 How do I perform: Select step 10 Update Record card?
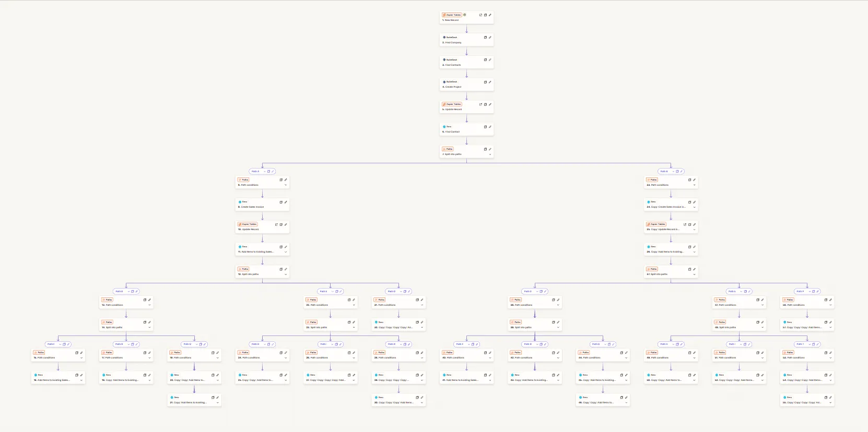pos(262,227)
